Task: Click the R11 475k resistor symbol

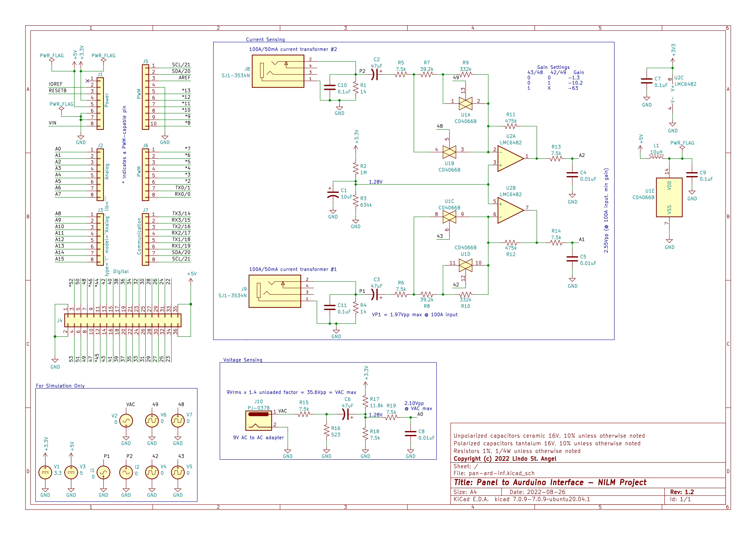Action: coord(511,126)
